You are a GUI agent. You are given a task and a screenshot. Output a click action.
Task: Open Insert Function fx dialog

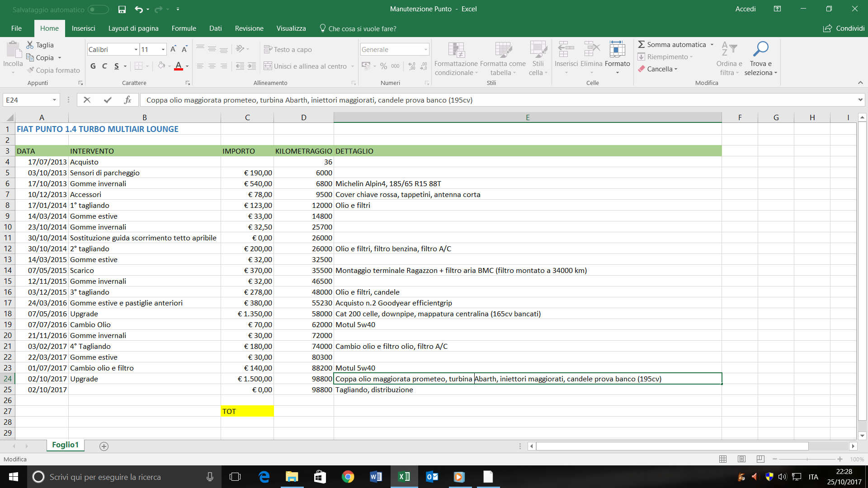click(x=127, y=100)
